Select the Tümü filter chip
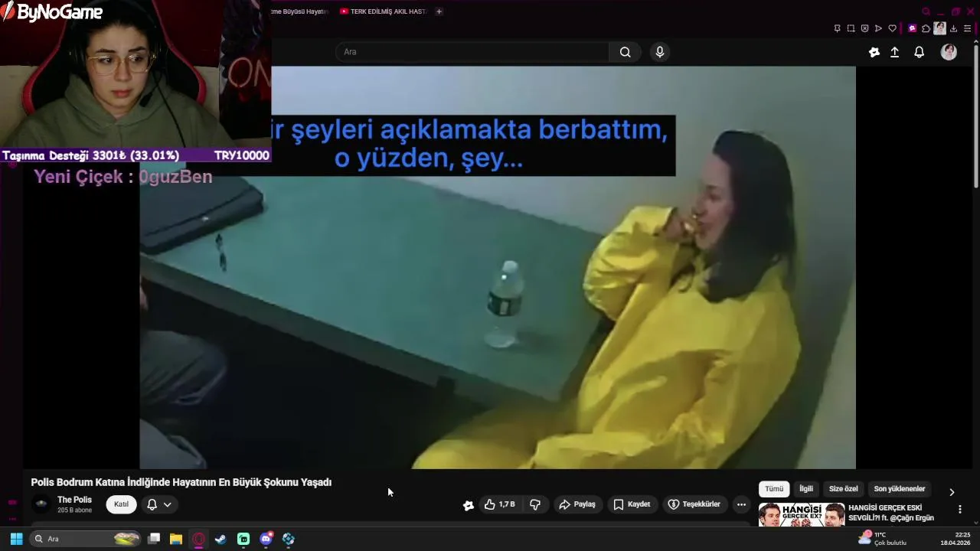 pos(774,489)
